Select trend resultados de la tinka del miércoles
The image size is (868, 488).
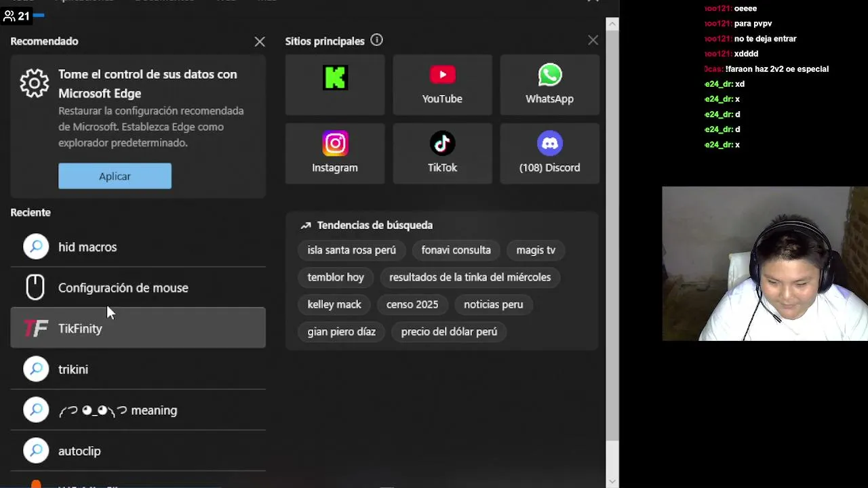point(470,277)
